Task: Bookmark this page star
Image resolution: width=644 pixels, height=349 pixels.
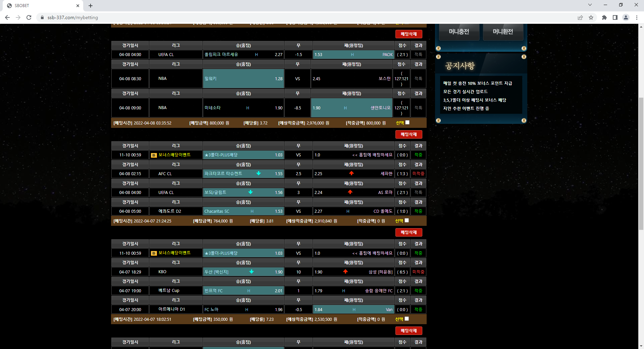Action: 591,17
